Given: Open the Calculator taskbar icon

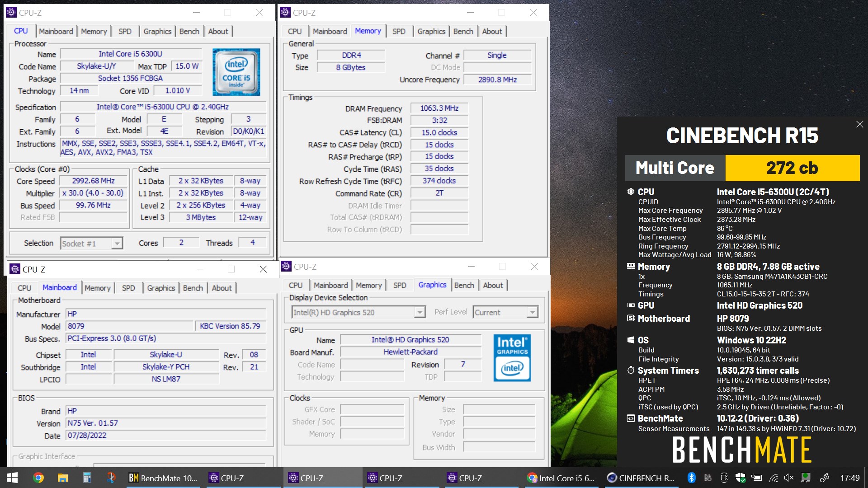Looking at the screenshot, I should [87, 478].
